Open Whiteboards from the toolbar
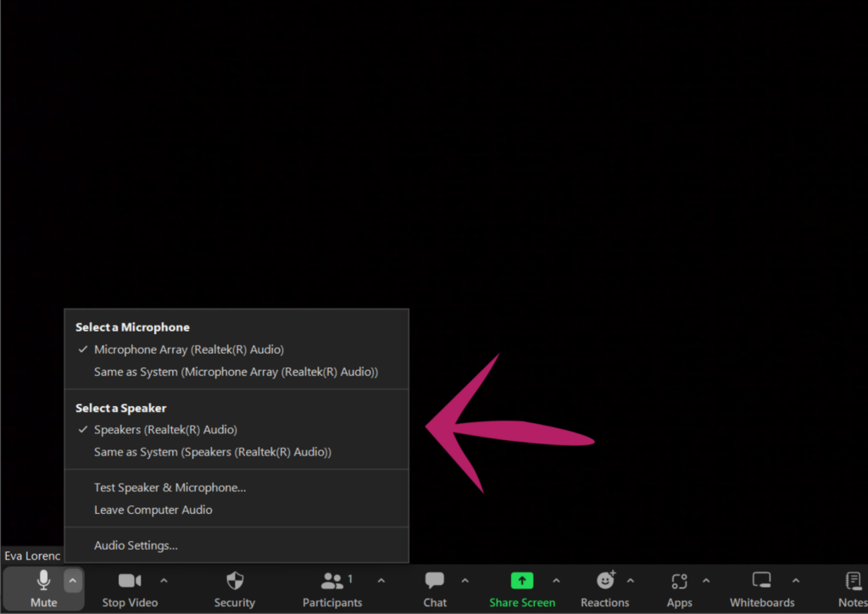Image resolution: width=868 pixels, height=614 pixels. [x=762, y=589]
